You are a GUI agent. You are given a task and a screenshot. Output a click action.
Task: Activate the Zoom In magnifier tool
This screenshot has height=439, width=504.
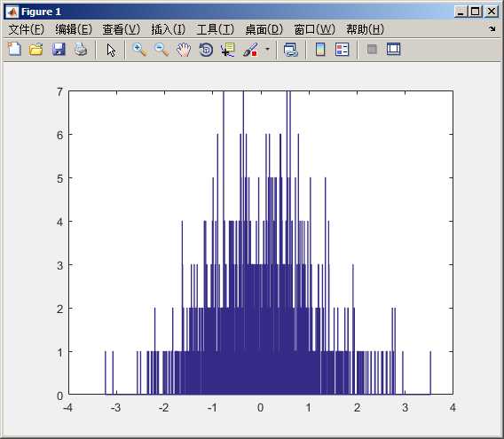point(140,50)
